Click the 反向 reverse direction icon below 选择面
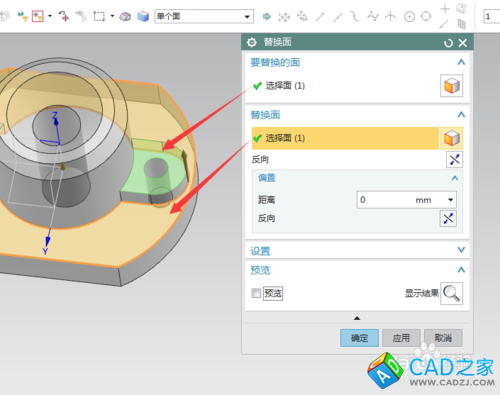 (454, 159)
